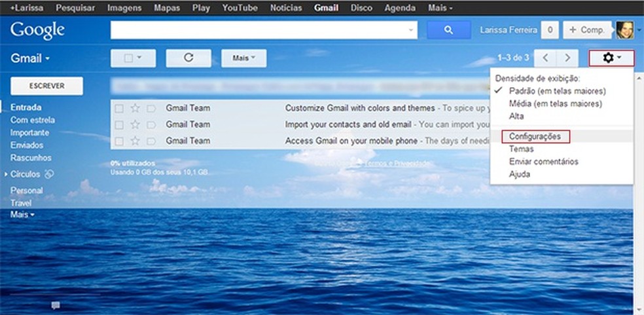Open the notifications counter showing 0
This screenshot has width=644, height=315.
tap(550, 30)
